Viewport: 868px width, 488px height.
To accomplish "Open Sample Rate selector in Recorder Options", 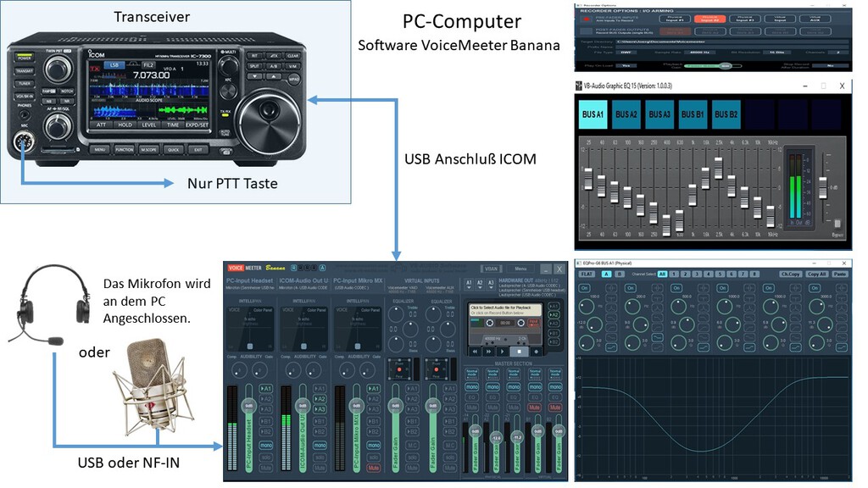I will click(x=701, y=53).
